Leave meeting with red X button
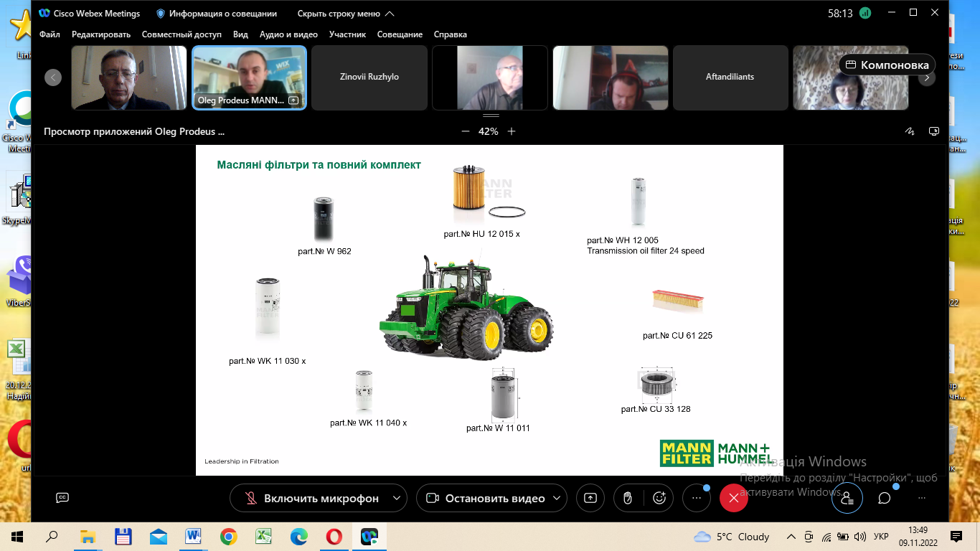 pos(733,498)
